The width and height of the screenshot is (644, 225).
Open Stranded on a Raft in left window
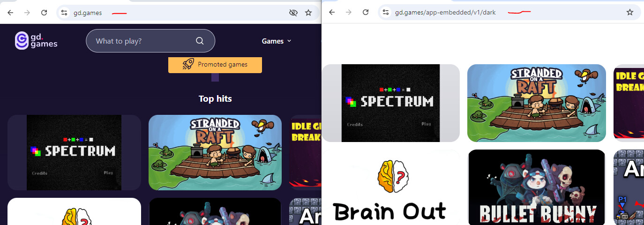tap(215, 152)
